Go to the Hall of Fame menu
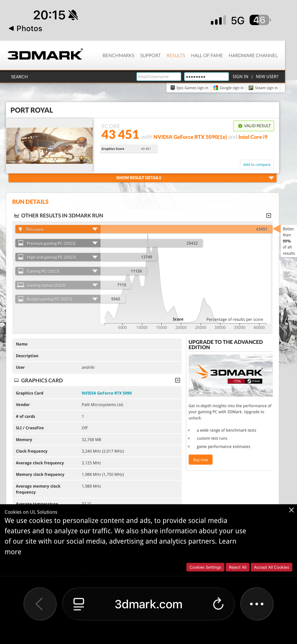Image resolution: width=297 pixels, height=644 pixels. click(207, 56)
